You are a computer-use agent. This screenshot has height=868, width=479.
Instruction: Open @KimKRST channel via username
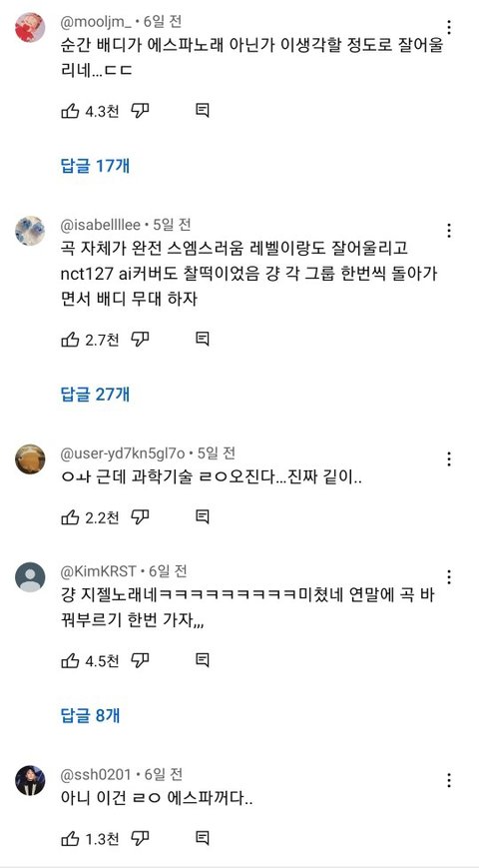pos(99,570)
